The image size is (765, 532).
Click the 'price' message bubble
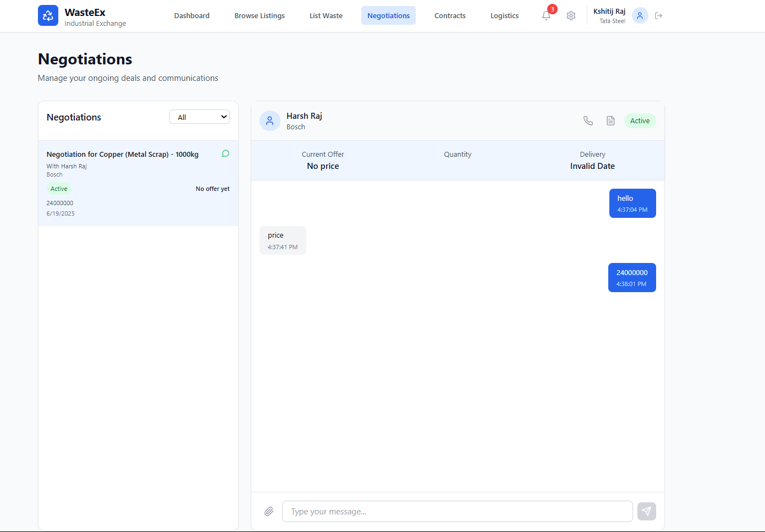coord(283,240)
